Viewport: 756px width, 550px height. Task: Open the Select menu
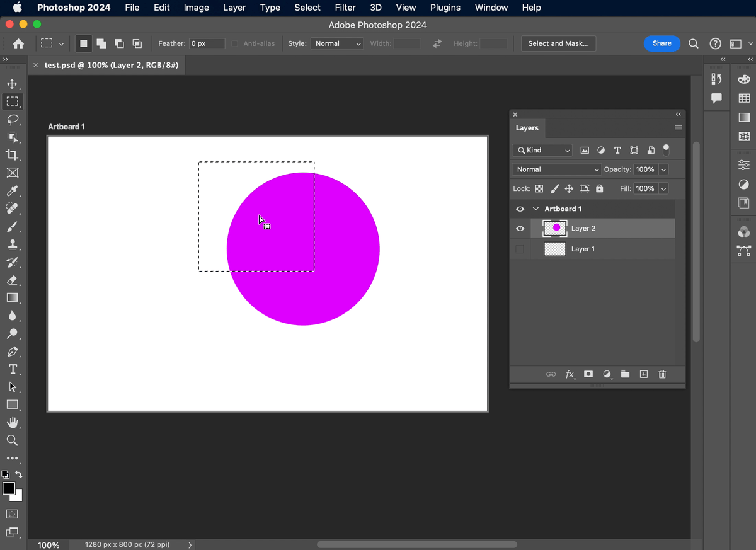click(307, 8)
